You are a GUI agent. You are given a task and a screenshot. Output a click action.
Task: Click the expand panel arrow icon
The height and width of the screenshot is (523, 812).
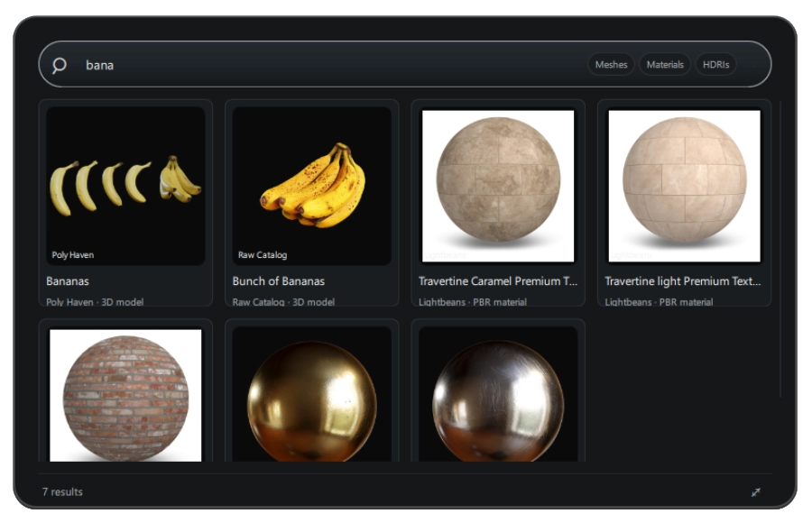(755, 492)
